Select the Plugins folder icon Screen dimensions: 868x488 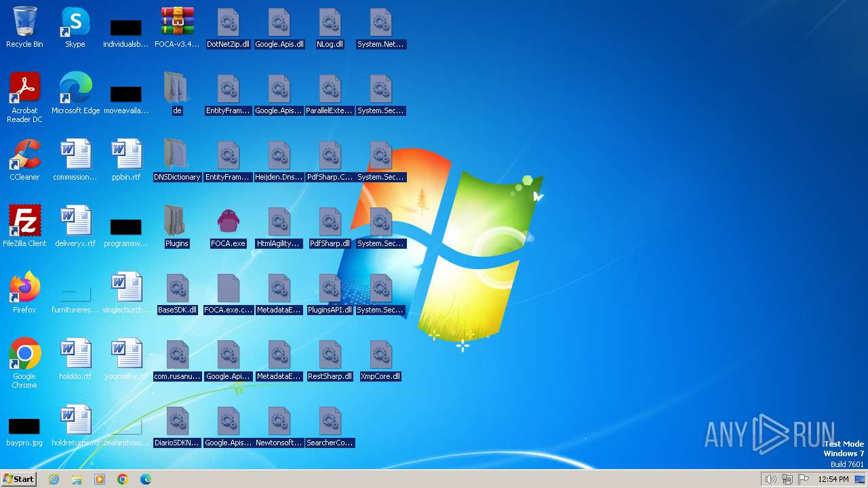coord(177,226)
